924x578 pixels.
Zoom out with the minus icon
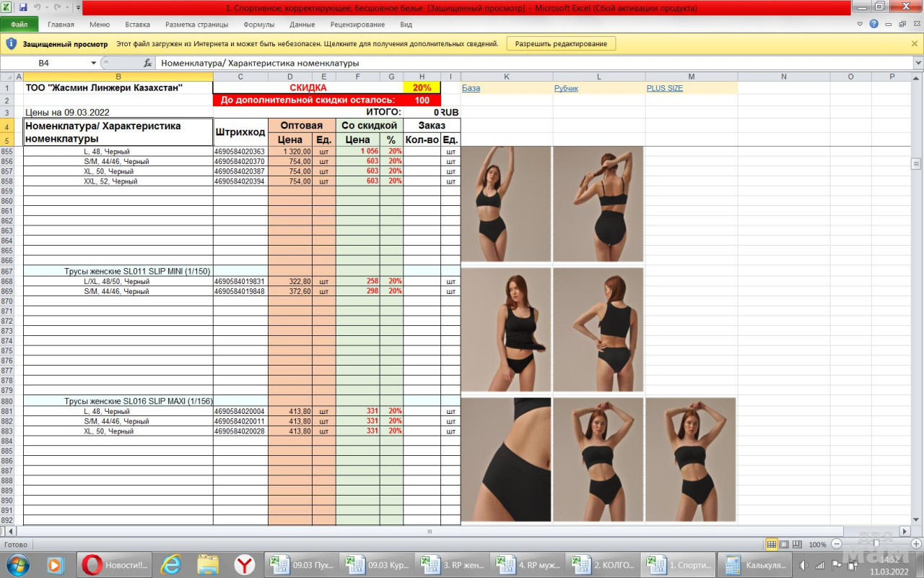coord(837,544)
